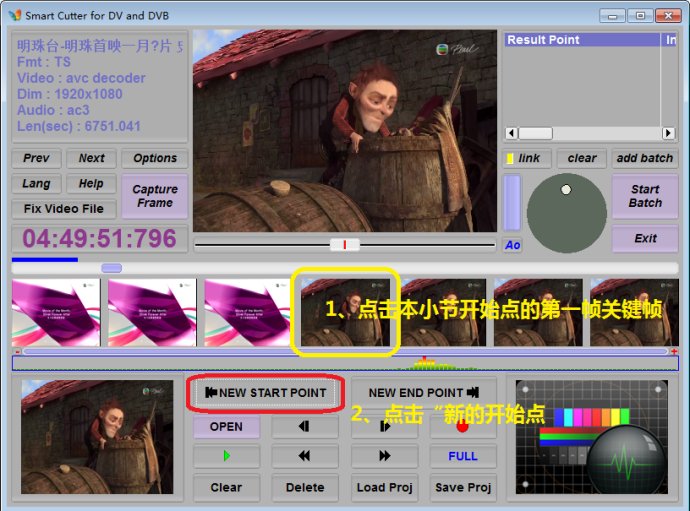
Task: Click the Delete button
Action: click(305, 487)
